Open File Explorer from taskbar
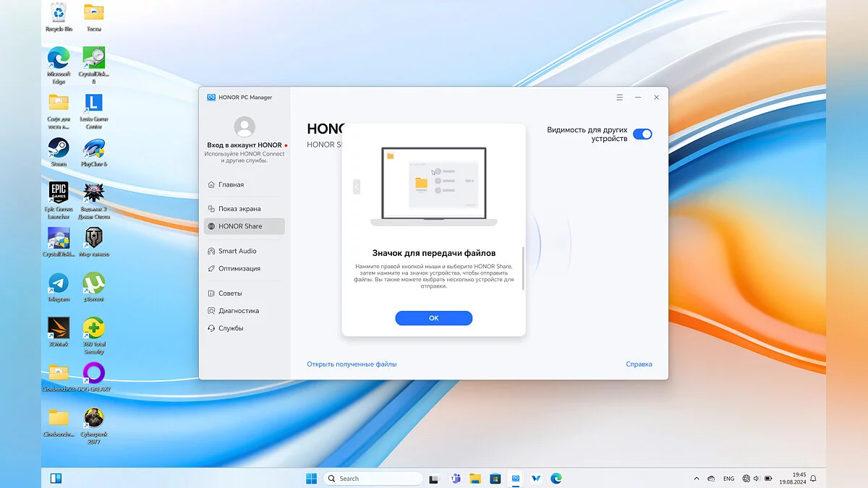 point(475,478)
